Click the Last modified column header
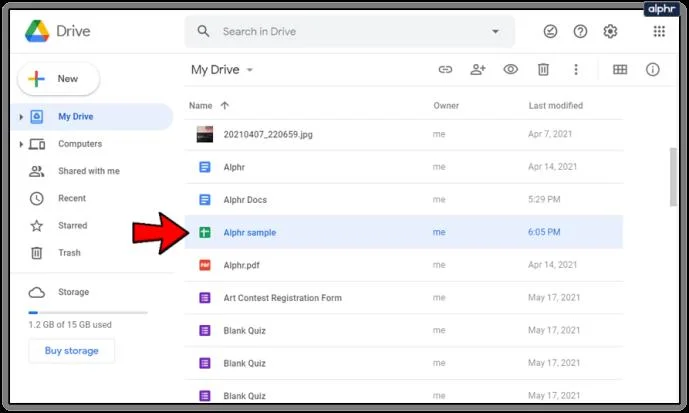The height and width of the screenshot is (413, 689). 555,105
